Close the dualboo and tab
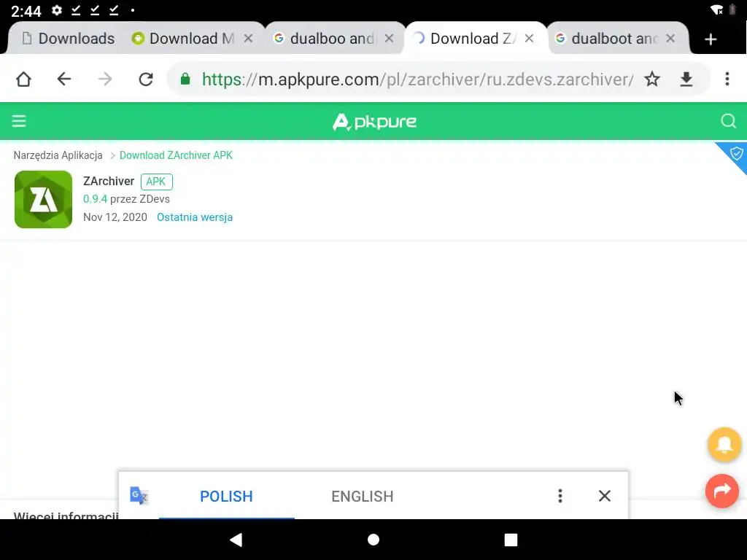The image size is (747, 560). coord(390,38)
